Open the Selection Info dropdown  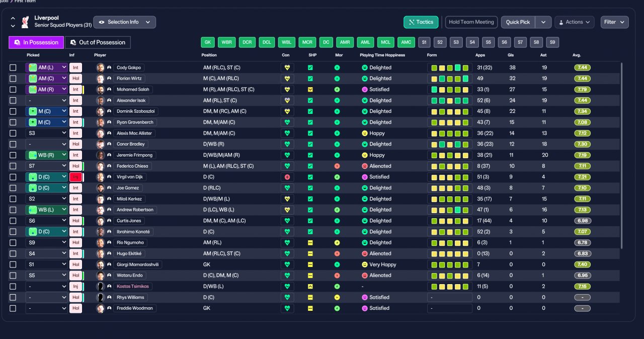(124, 22)
